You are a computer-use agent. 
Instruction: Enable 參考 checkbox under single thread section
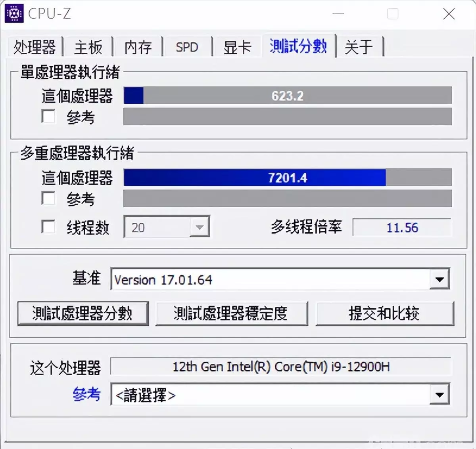coord(48,117)
